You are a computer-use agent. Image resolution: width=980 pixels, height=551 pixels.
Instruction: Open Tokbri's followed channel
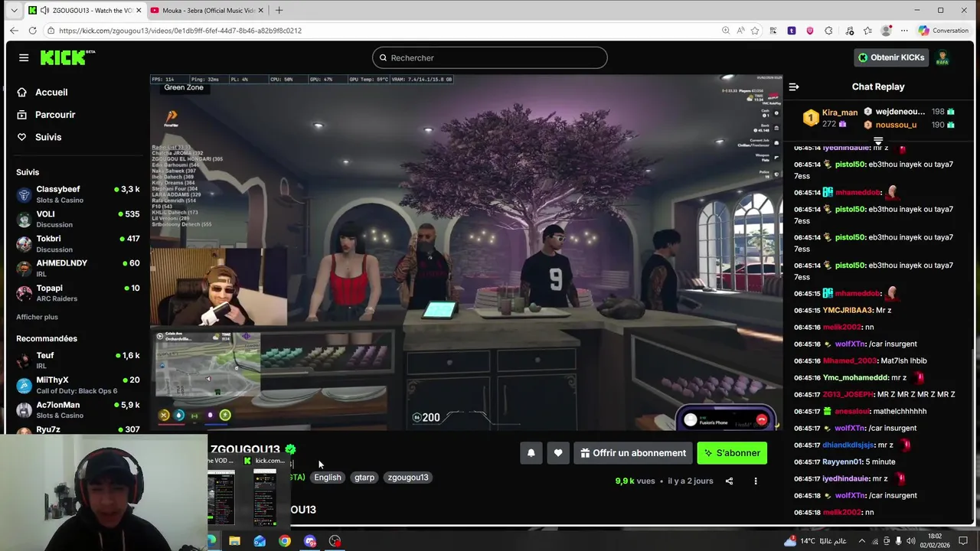tap(77, 243)
